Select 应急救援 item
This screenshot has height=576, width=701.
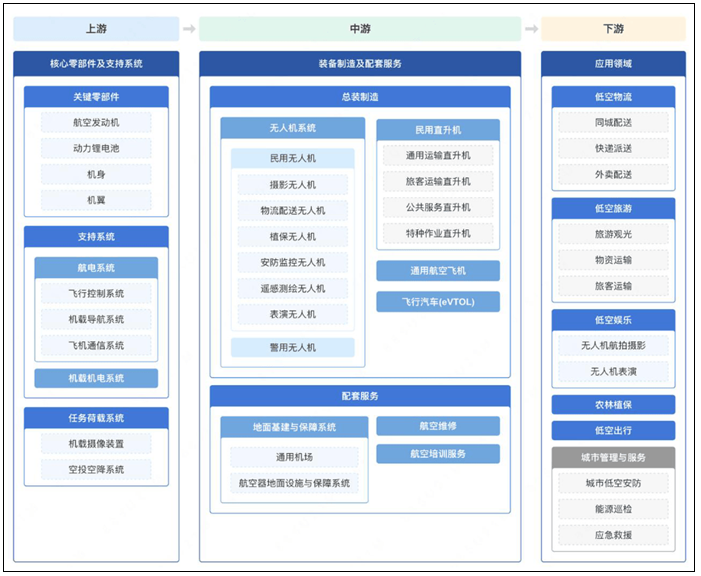[613, 535]
